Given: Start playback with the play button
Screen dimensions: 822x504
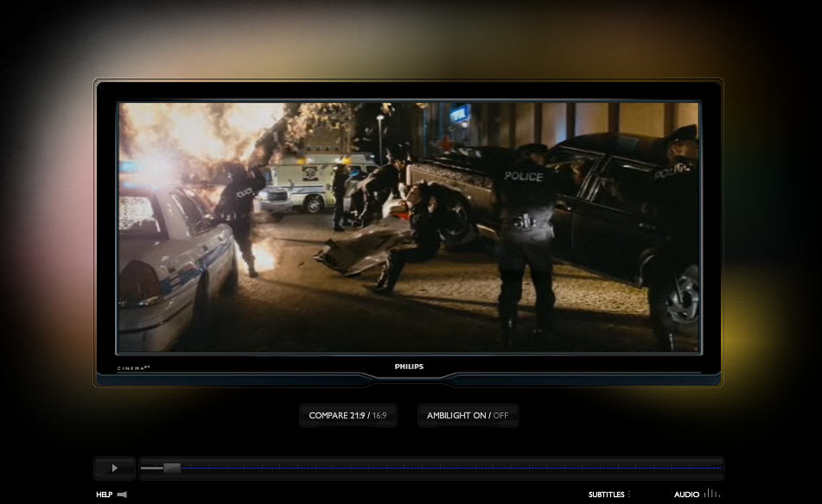Looking at the screenshot, I should coord(115,469).
